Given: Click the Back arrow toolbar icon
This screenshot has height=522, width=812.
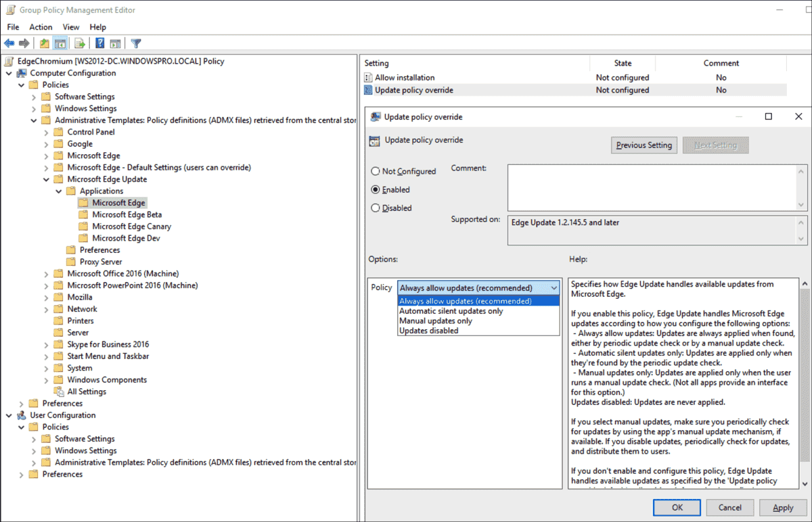Looking at the screenshot, I should point(9,43).
